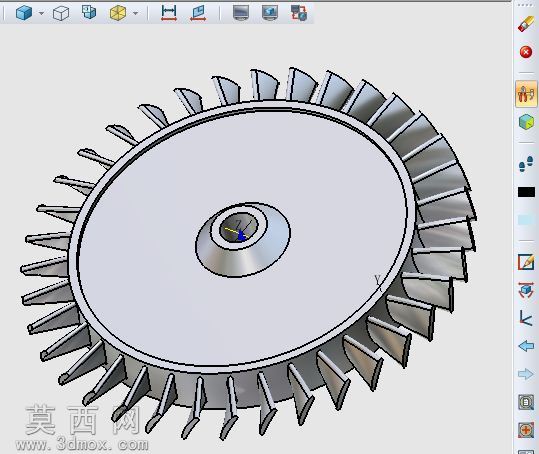This screenshot has height=454, width=539.
Task: Select the coordinate axis icon
Action: 526,318
